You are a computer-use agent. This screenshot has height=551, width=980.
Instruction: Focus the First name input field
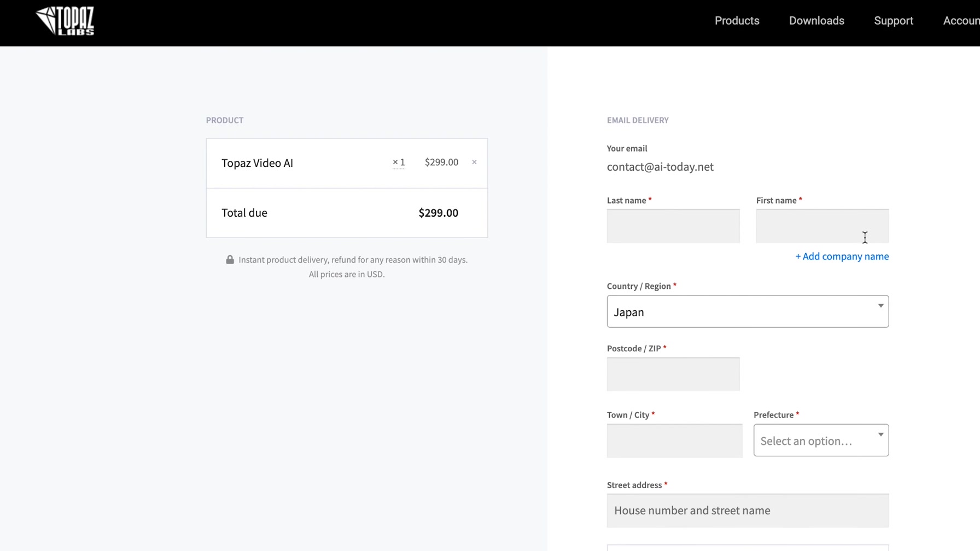pyautogui.click(x=822, y=226)
